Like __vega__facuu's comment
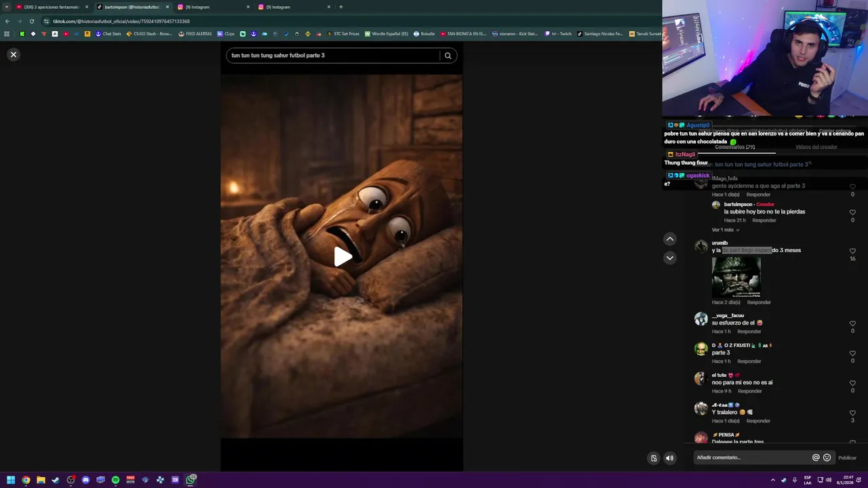868x488 pixels. coord(852,323)
